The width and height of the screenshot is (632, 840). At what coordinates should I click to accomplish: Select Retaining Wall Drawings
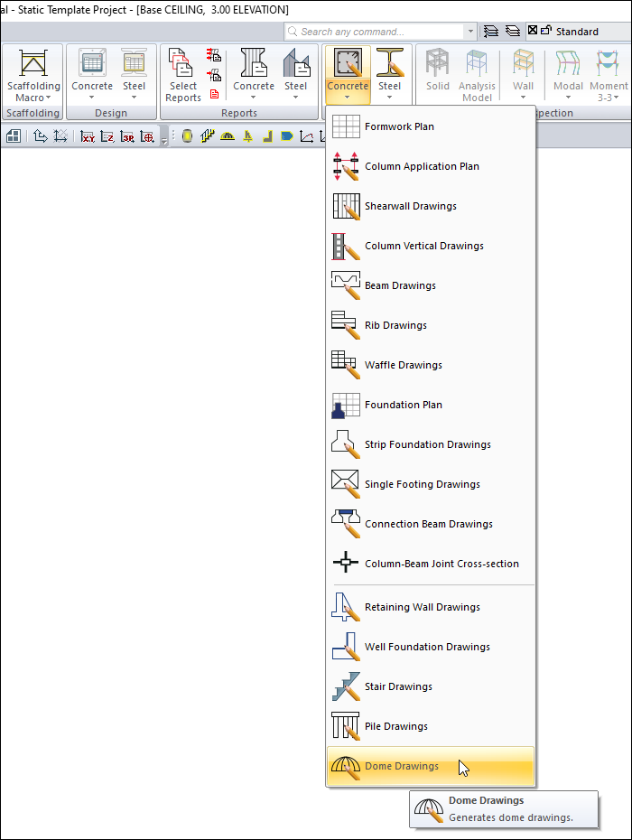point(430,607)
